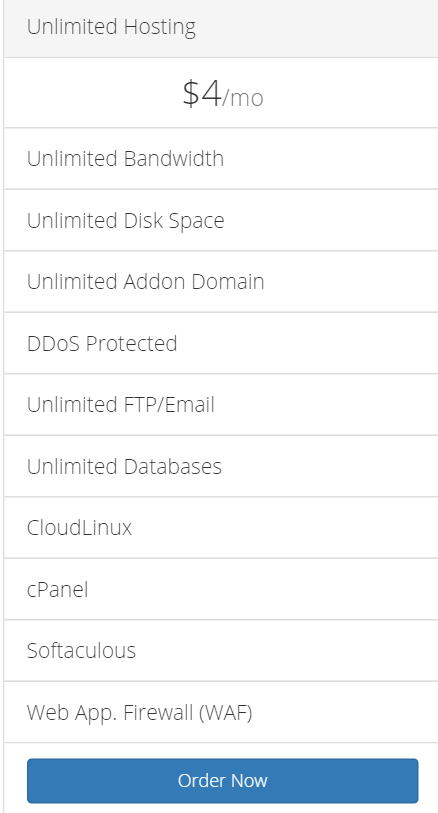Select the Unlimited Disk Space row

click(221, 220)
